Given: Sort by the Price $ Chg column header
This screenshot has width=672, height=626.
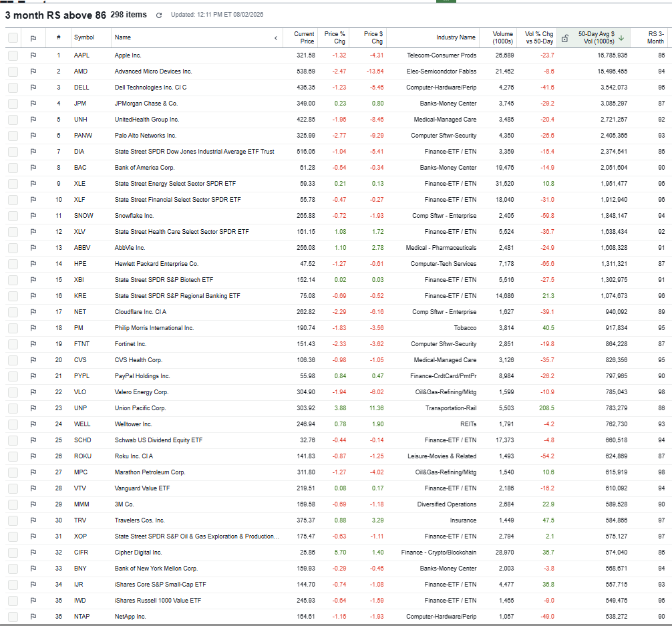Looking at the screenshot, I should (373, 37).
